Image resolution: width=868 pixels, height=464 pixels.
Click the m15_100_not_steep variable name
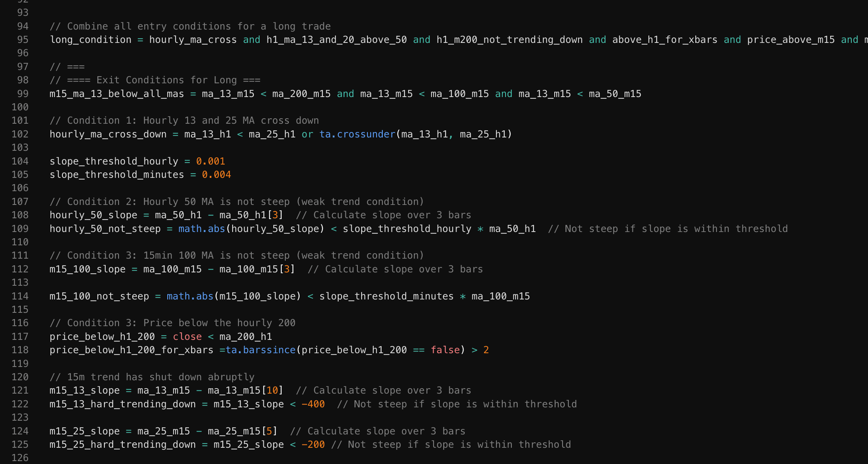tap(99, 296)
